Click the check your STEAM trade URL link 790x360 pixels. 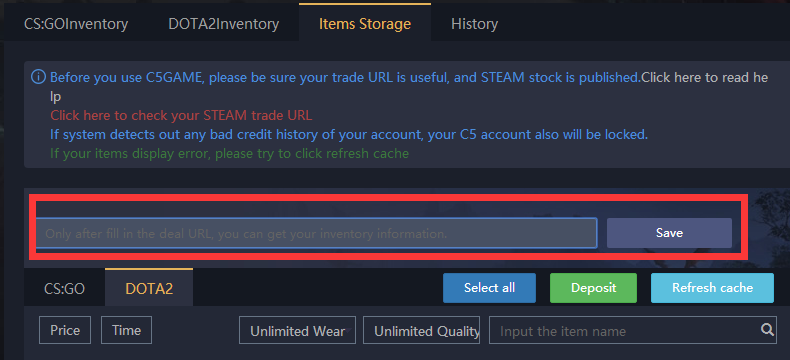tap(181, 115)
